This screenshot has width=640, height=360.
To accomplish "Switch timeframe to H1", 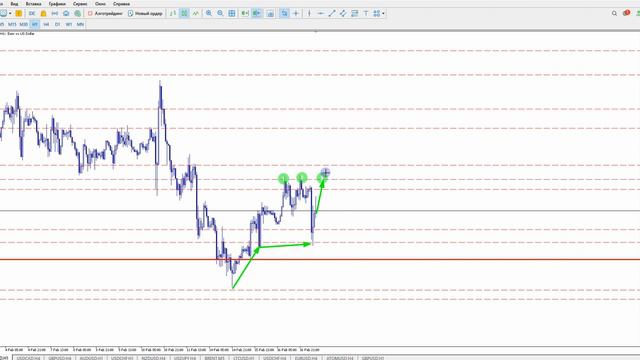I will (x=35, y=24).
